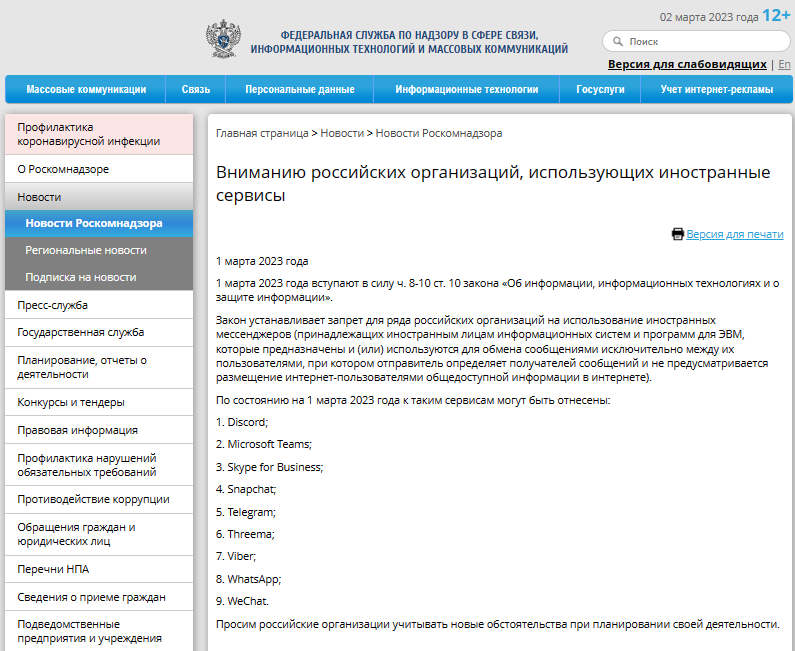Open Учет интернет-рекламы menu item
The image size is (795, 651).
[716, 89]
